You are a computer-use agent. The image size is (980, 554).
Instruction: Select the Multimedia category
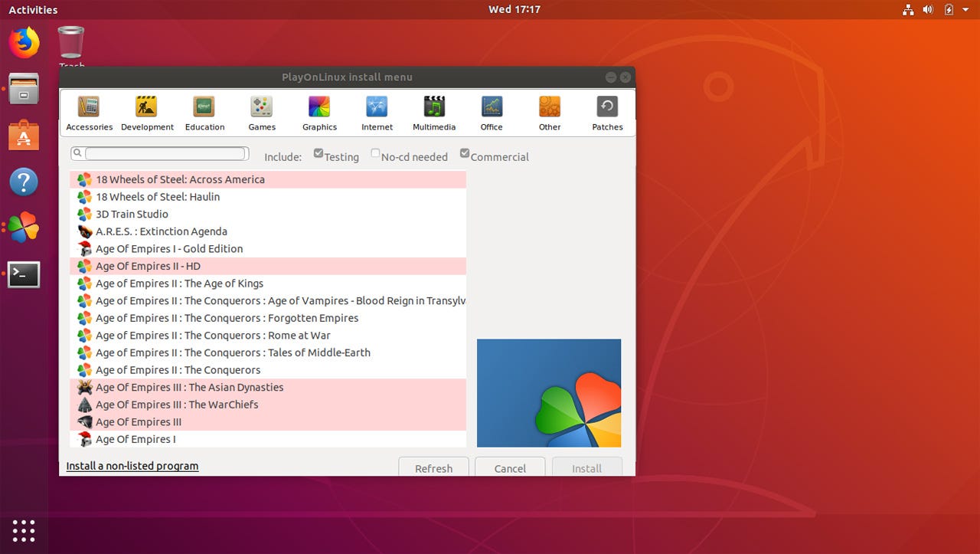coord(434,111)
